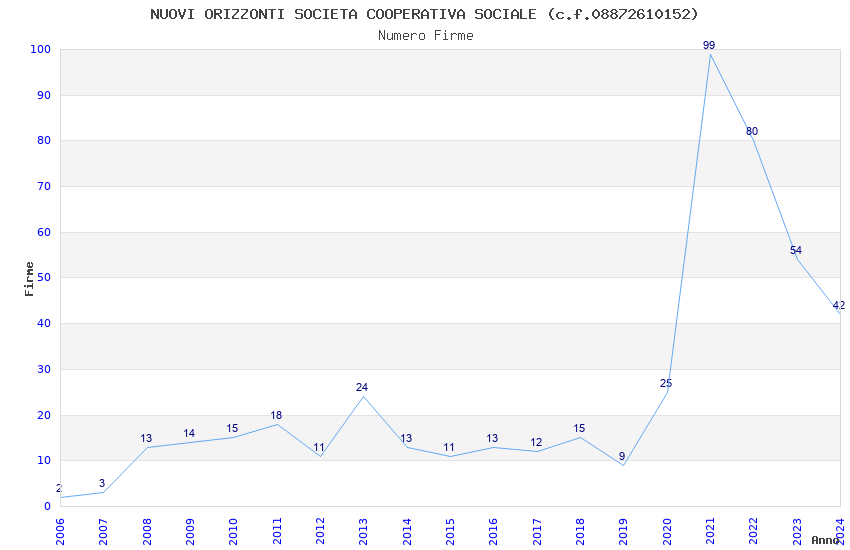The image size is (850, 550).
Task: Select the data label 42 for 2024
Action: coord(839,306)
